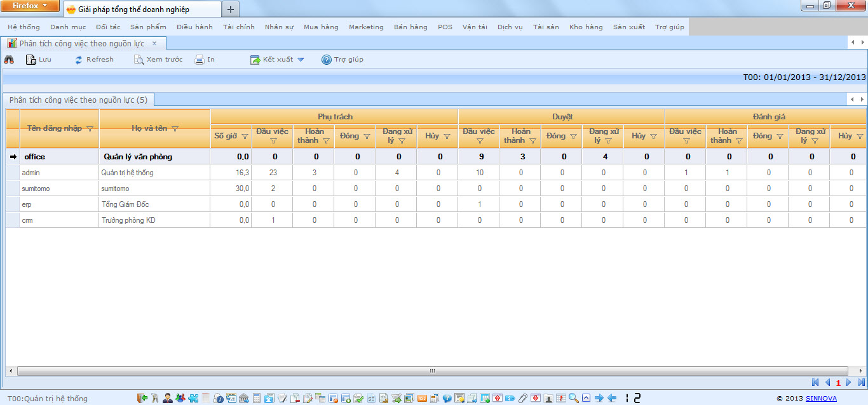Open a new browser tab
Image resolution: width=868 pixels, height=405 pixels.
[x=231, y=10]
